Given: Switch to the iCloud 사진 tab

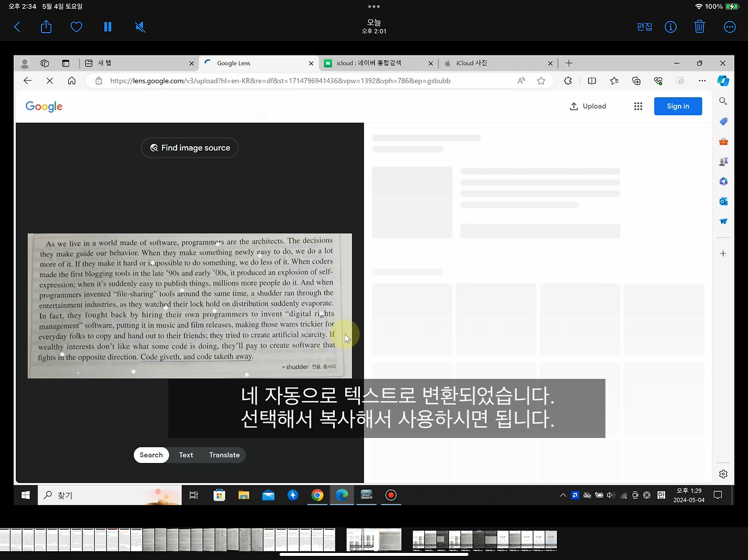Looking at the screenshot, I should tap(498, 63).
